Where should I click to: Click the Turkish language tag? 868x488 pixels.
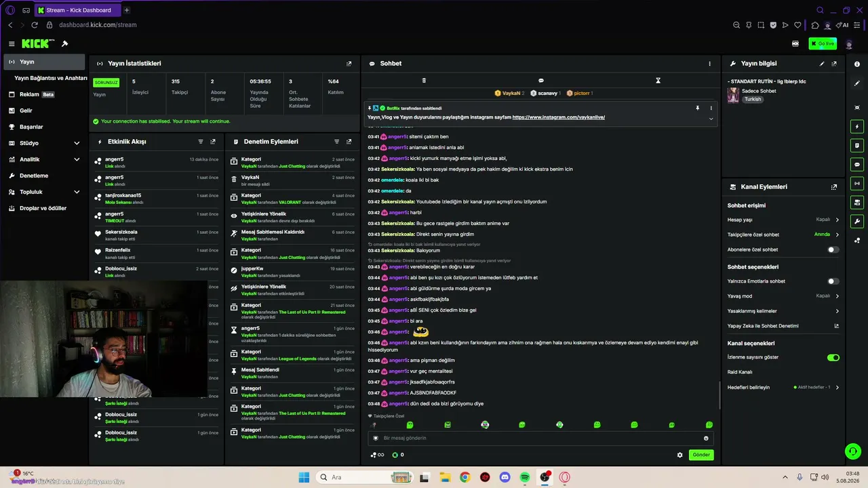(753, 99)
